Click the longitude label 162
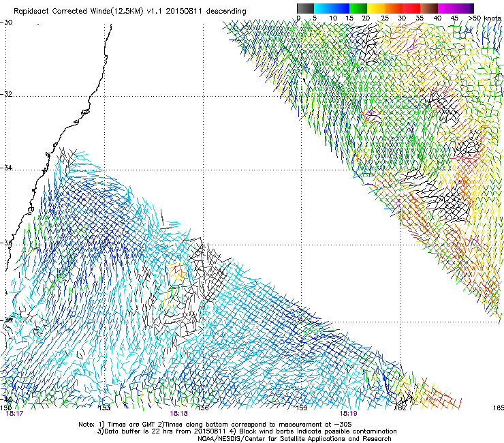Screen dimensions: 504x443 pyautogui.click(x=400, y=408)
